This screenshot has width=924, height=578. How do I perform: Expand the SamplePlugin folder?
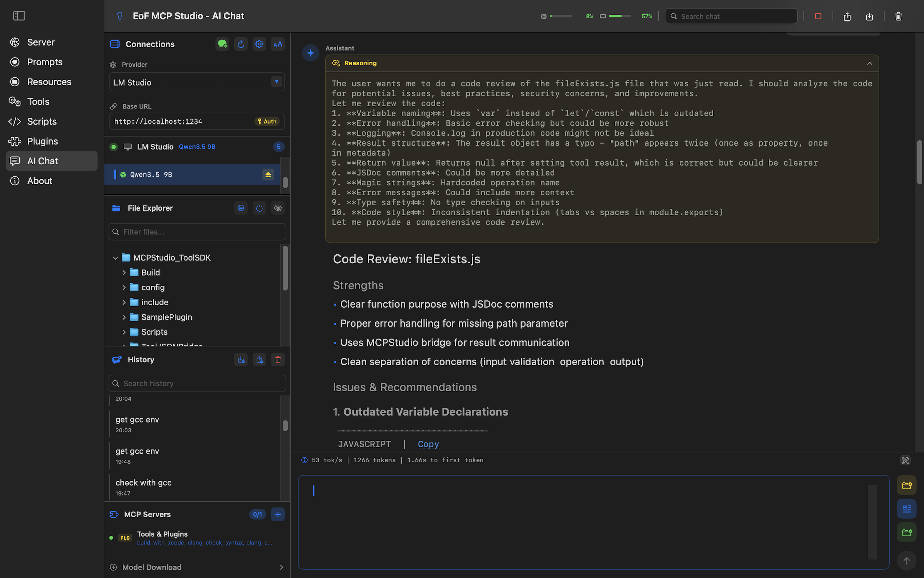[x=124, y=317]
